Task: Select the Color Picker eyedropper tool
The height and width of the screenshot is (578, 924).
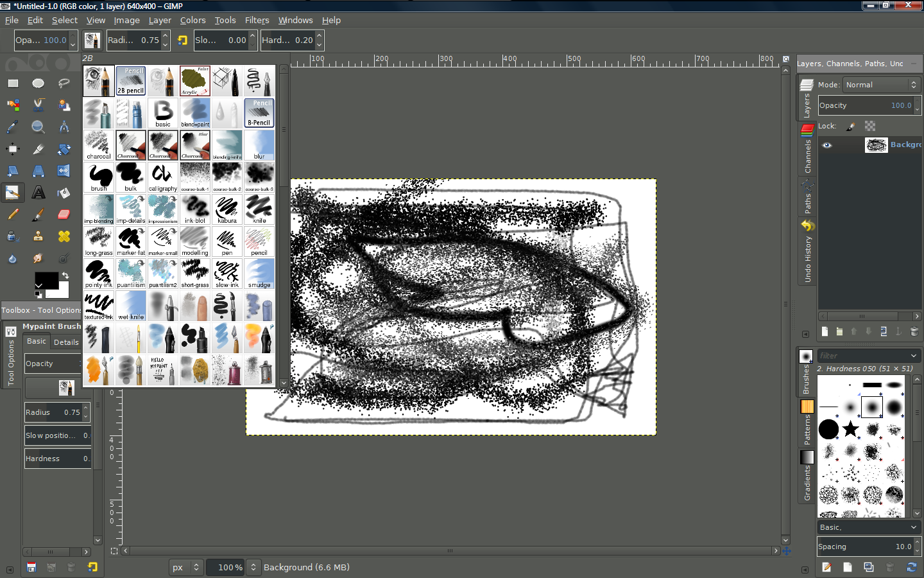Action: [13, 127]
